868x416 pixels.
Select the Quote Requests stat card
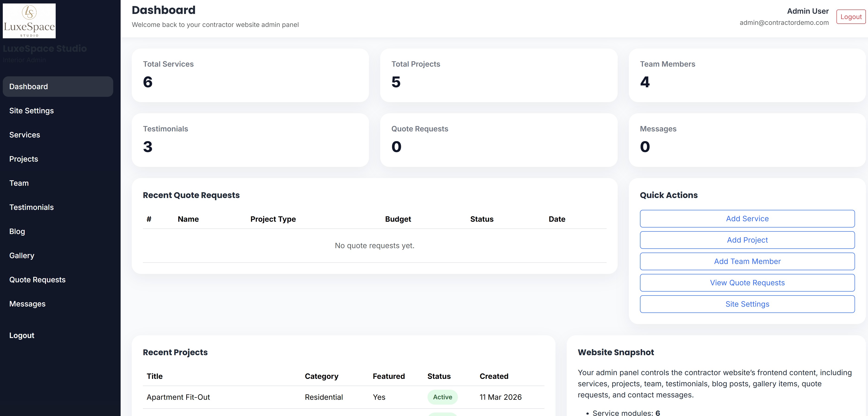tap(499, 140)
